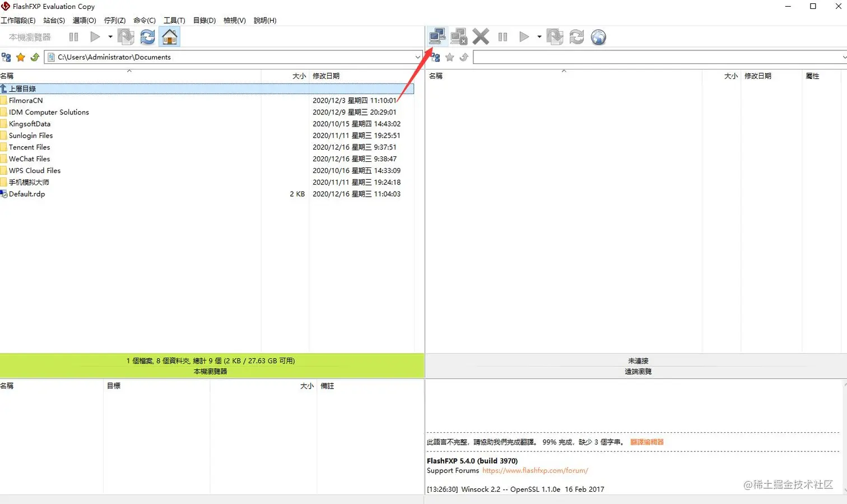This screenshot has width=847, height=504.
Task: Click the queue pane 備註 column header
Action: coord(370,386)
